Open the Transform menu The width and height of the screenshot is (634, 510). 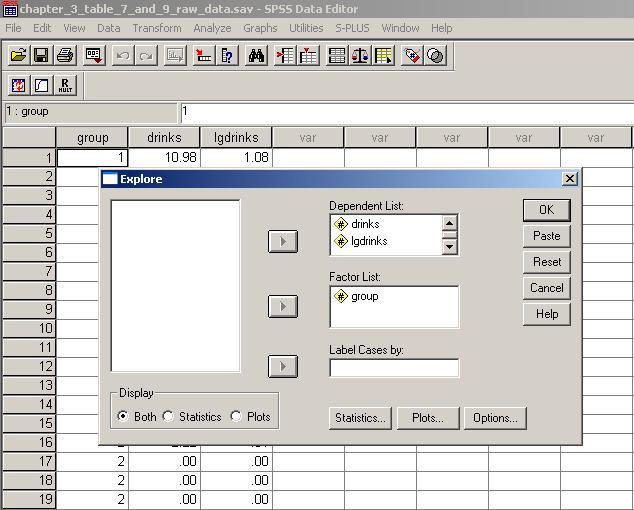coord(157,28)
